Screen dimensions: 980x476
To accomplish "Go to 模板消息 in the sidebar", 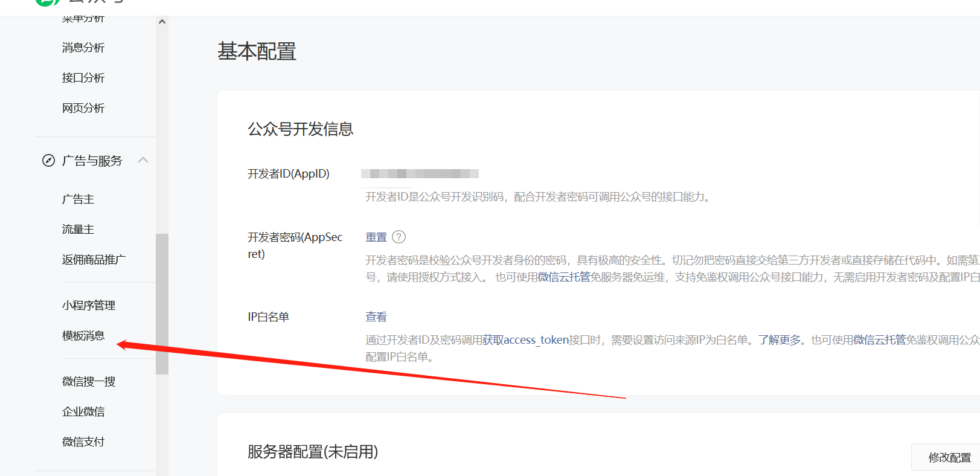I will [x=83, y=336].
